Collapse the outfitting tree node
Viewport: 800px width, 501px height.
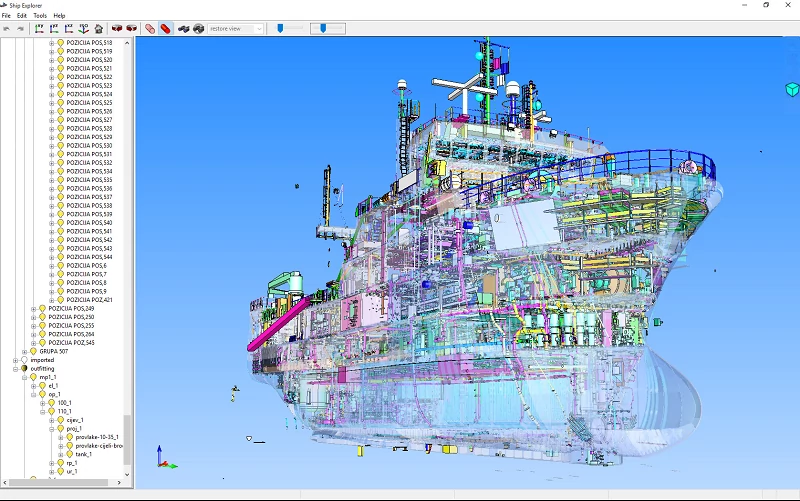click(x=15, y=368)
